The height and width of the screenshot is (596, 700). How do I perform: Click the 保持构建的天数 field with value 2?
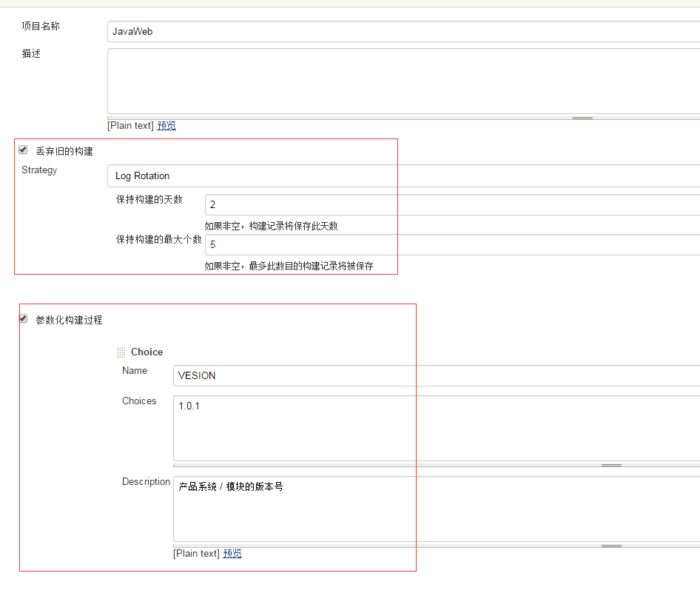click(452, 204)
